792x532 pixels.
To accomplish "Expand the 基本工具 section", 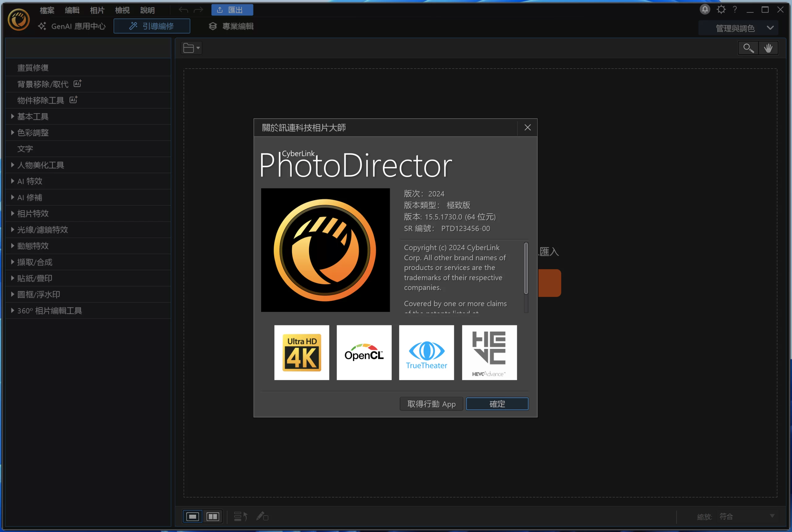I will click(x=32, y=116).
